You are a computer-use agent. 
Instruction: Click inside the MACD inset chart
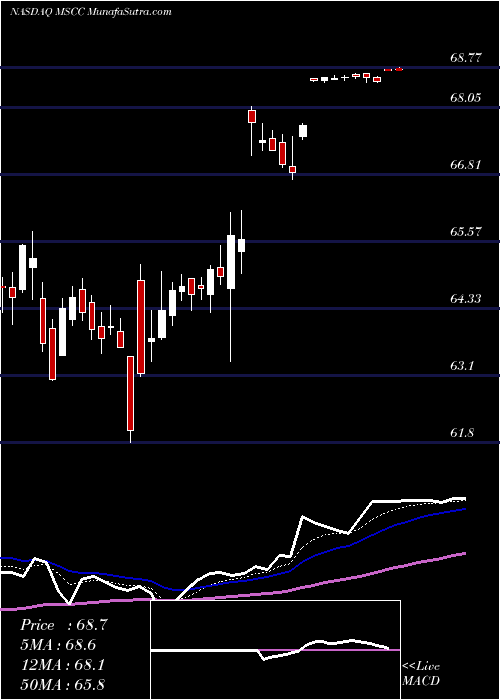[275, 650]
